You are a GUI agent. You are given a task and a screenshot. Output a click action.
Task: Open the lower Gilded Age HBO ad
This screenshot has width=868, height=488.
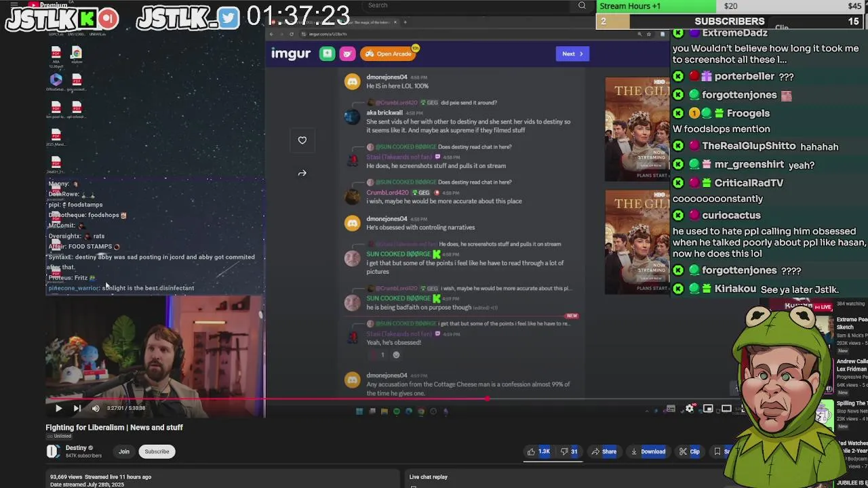[637, 243]
